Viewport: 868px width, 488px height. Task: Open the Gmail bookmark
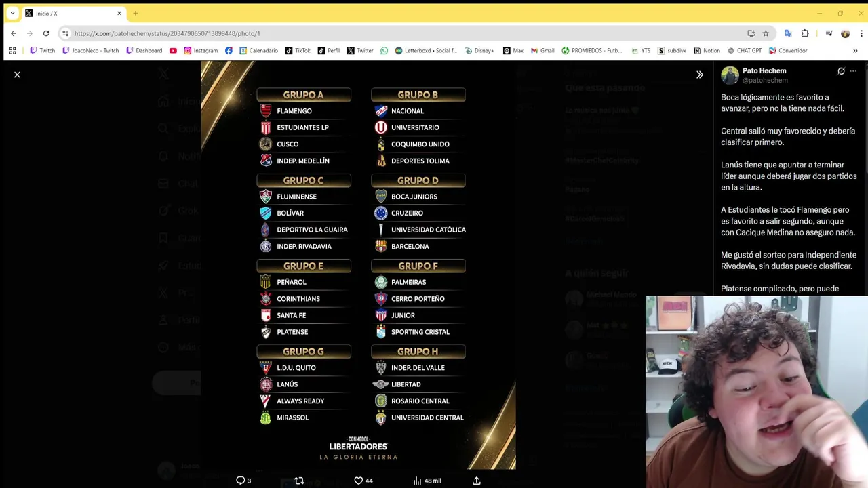tap(542, 50)
